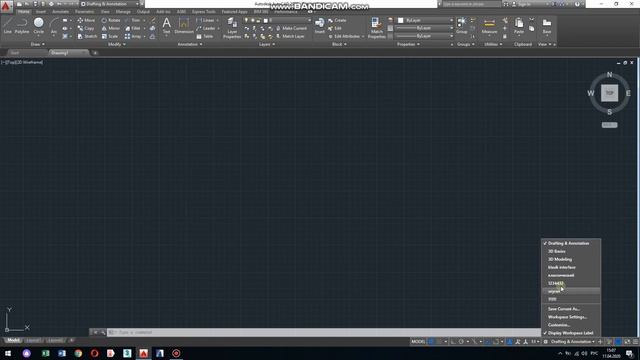Click the ViewCube TOP face
The width and height of the screenshot is (640, 360).
click(609, 93)
